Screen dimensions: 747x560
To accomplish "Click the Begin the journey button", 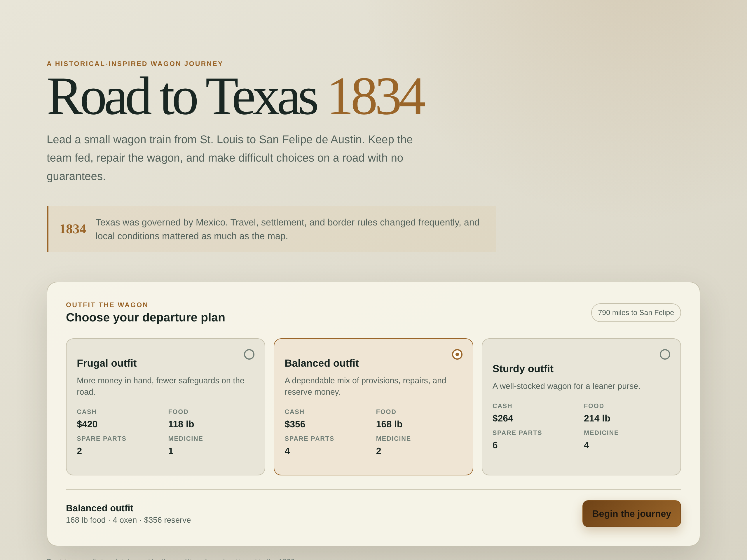I will (631, 513).
